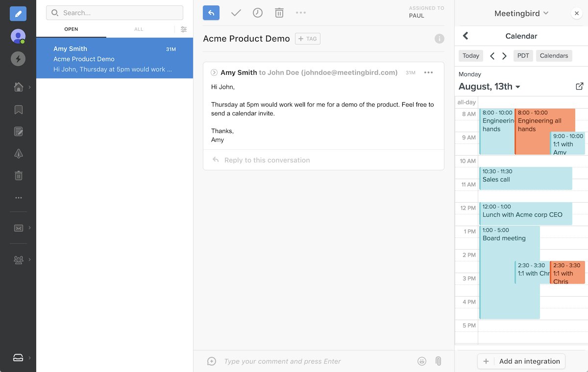588x372 pixels.
Task: Close the Meetingbird panel
Action: click(x=577, y=14)
